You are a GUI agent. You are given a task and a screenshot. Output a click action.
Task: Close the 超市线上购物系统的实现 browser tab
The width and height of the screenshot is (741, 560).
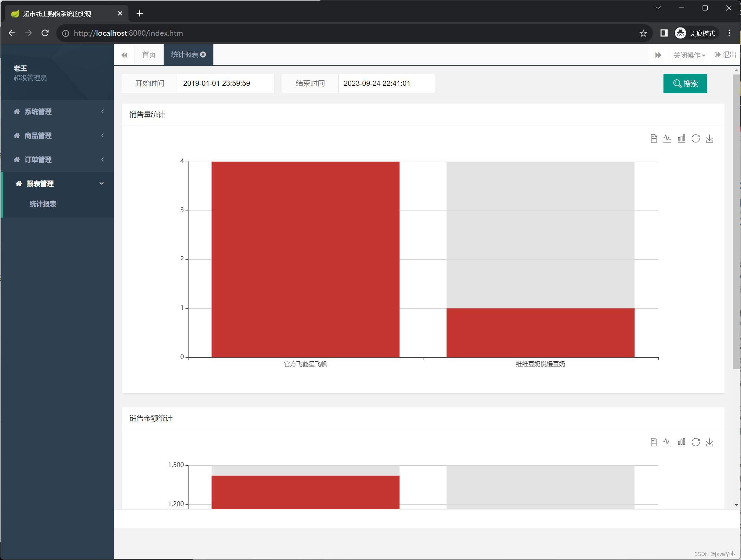click(120, 13)
